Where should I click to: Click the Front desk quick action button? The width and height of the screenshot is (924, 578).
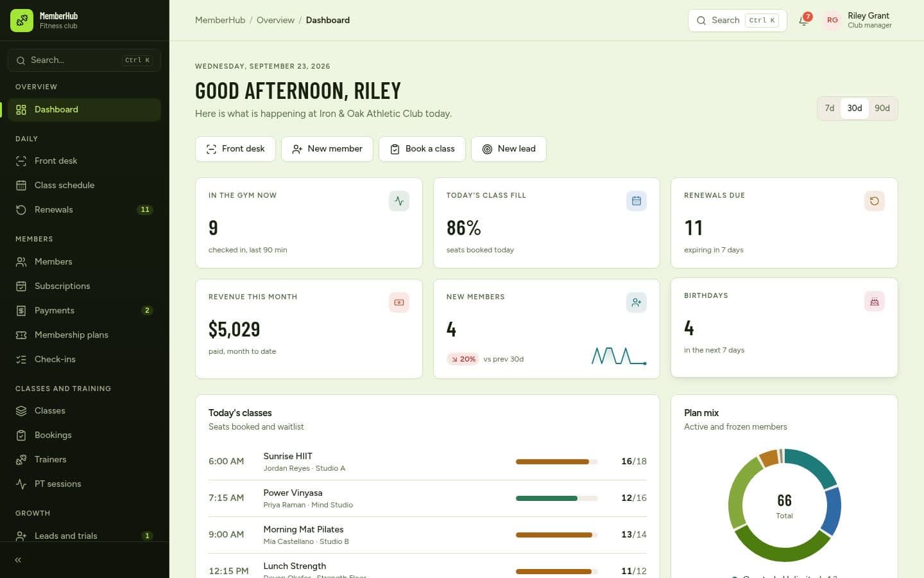click(x=235, y=149)
